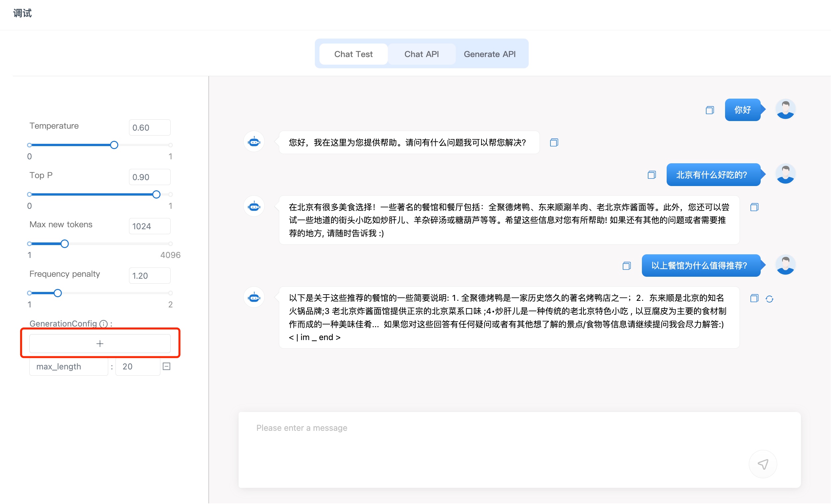
Task: Copy the '以上餐馆为什么值得推荐?' message
Action: 626,266
